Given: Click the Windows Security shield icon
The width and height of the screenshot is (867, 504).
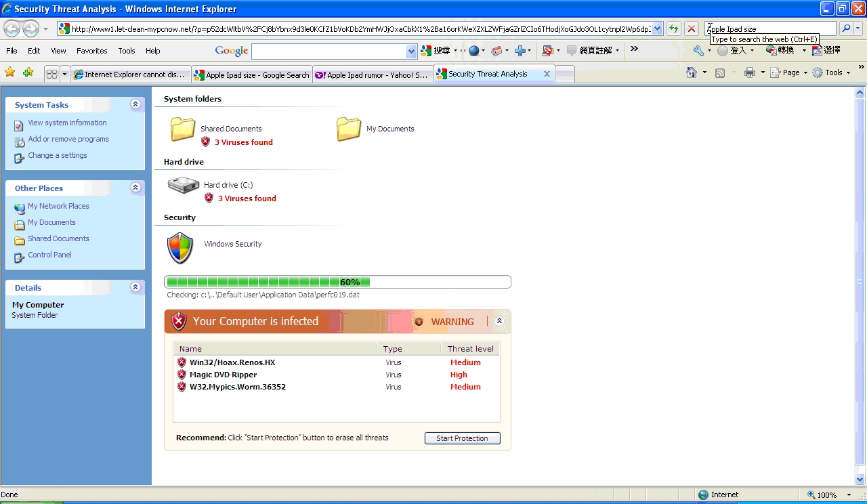Looking at the screenshot, I should [x=180, y=248].
